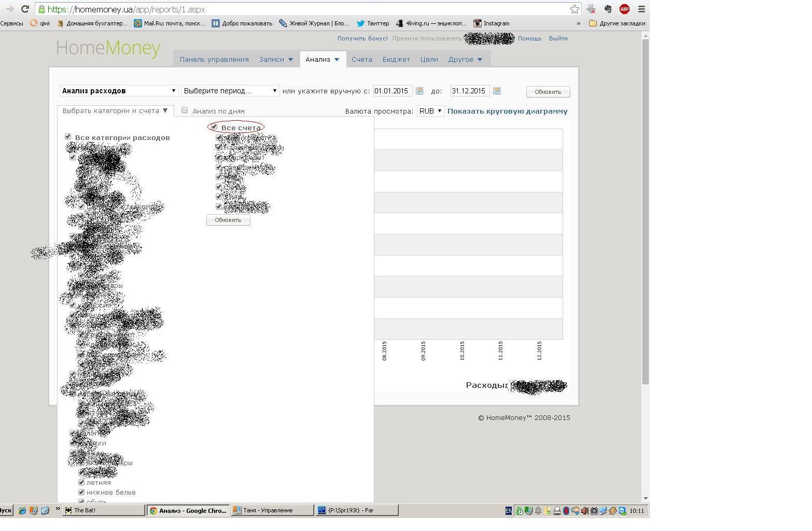Uncheck Все категории расходов checkbox
The image size is (812, 531).
click(x=68, y=136)
